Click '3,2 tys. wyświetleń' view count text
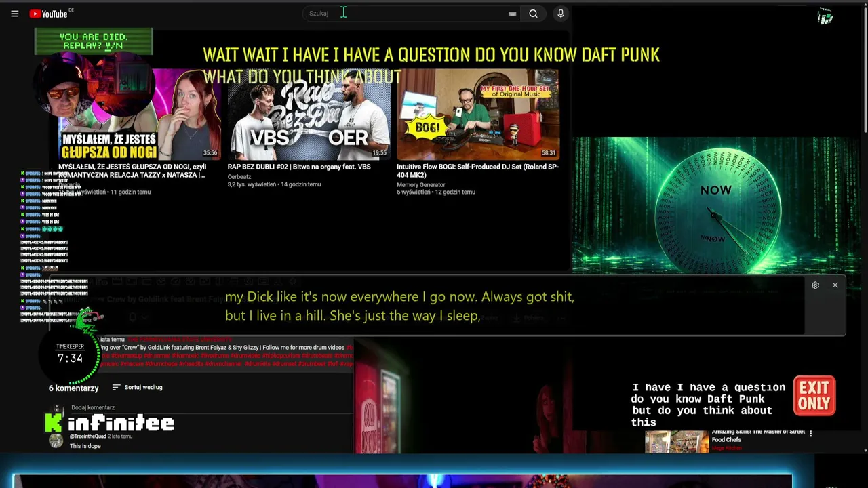868x488 pixels. coord(252,184)
